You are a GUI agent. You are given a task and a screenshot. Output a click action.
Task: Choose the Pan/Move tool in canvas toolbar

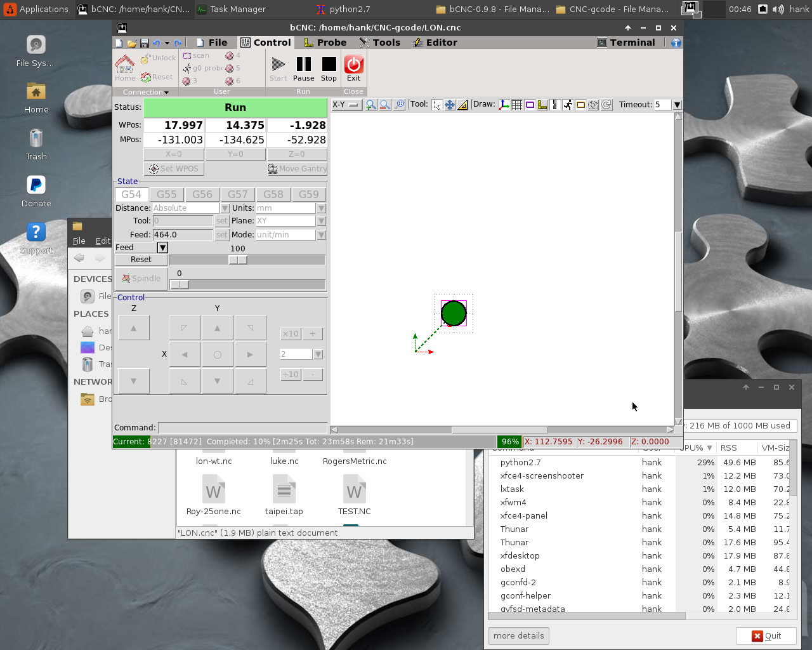point(450,105)
